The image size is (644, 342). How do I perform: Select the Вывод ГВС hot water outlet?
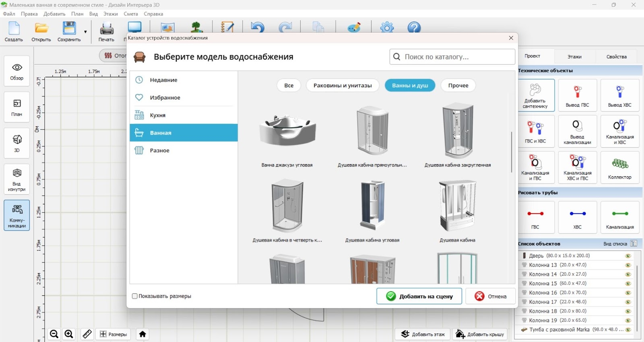(577, 95)
